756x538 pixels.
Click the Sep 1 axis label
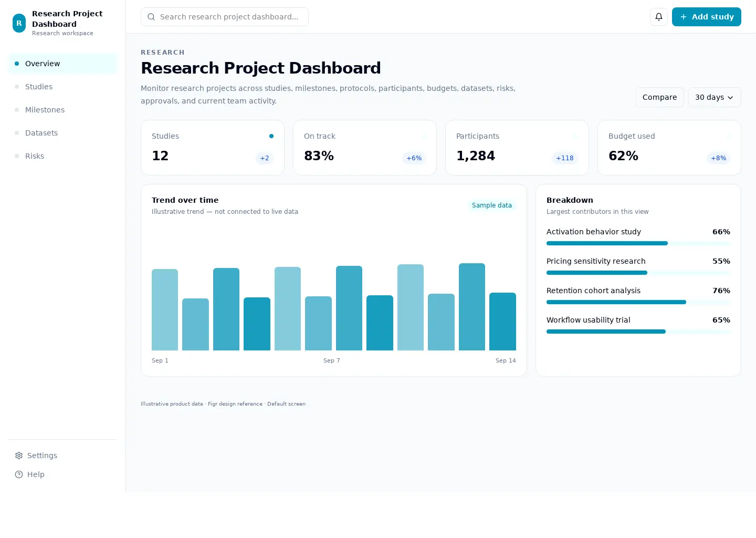[160, 360]
